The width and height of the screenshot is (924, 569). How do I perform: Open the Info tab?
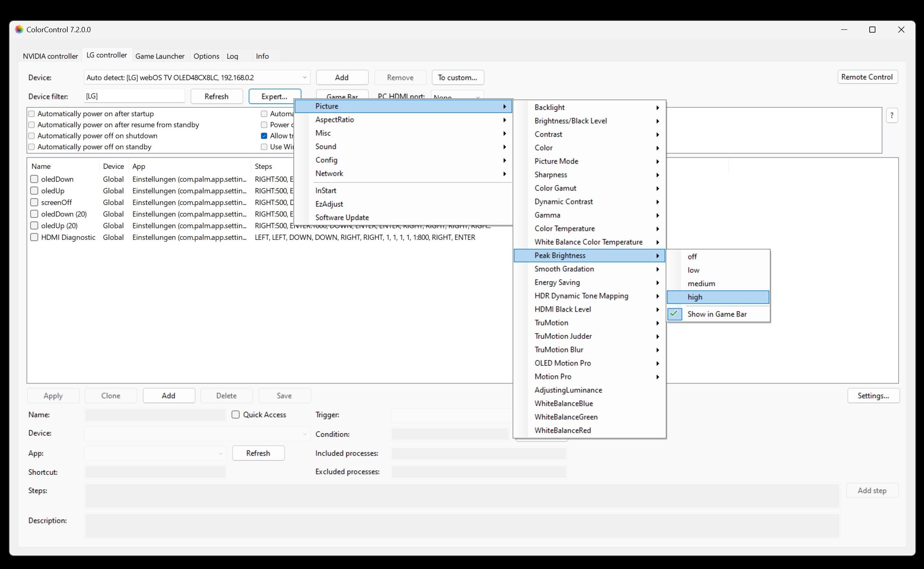(x=262, y=56)
